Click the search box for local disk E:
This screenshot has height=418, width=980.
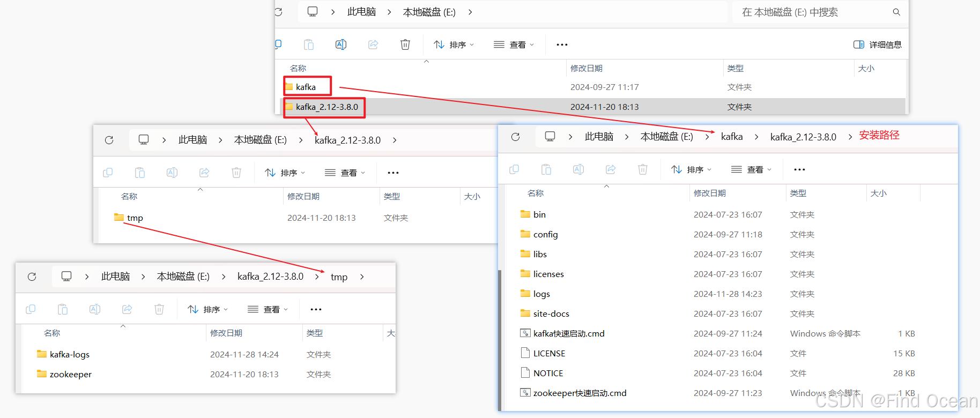tap(820, 12)
